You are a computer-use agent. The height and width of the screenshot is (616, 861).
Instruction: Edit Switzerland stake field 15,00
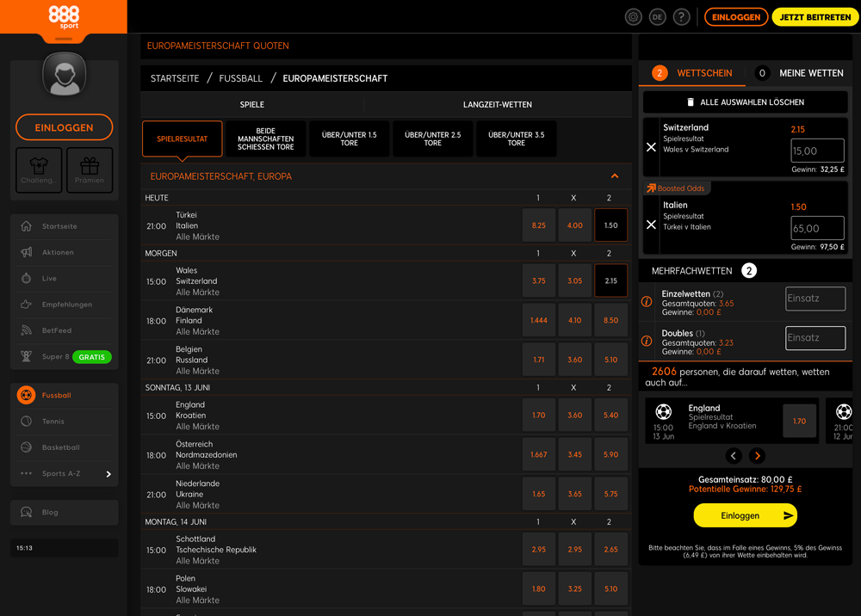817,151
